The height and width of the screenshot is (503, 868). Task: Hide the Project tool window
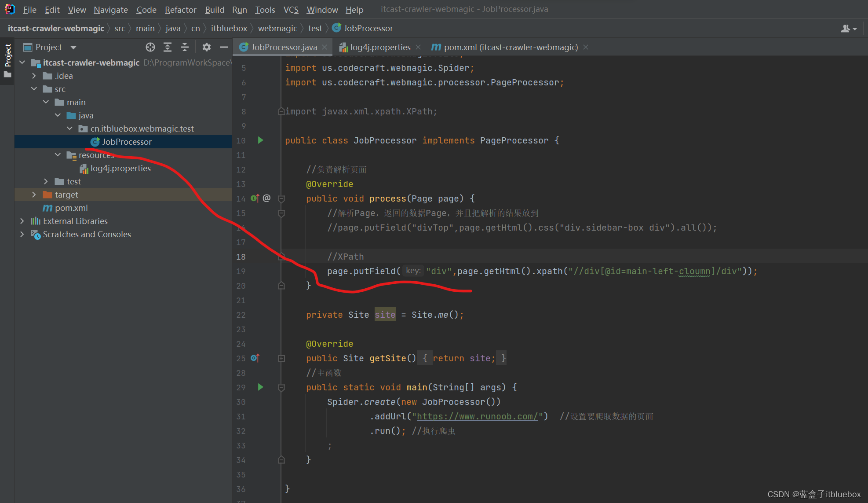coord(224,47)
